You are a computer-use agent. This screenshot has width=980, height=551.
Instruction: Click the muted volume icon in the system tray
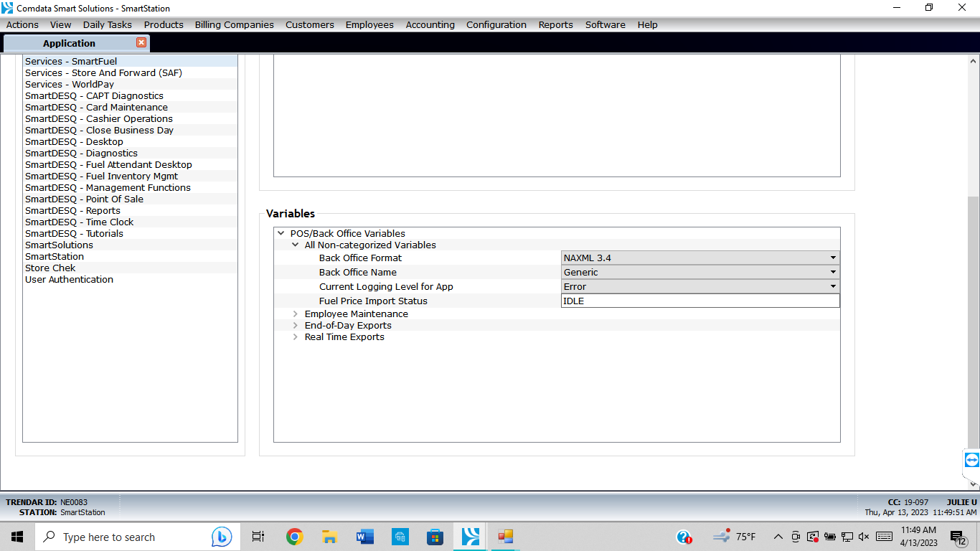coord(864,536)
